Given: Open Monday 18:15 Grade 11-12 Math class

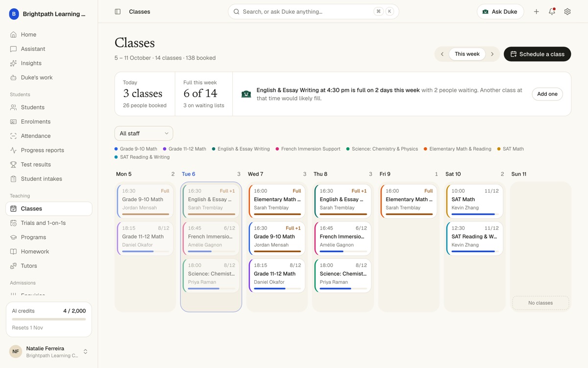Looking at the screenshot, I should [x=145, y=238].
